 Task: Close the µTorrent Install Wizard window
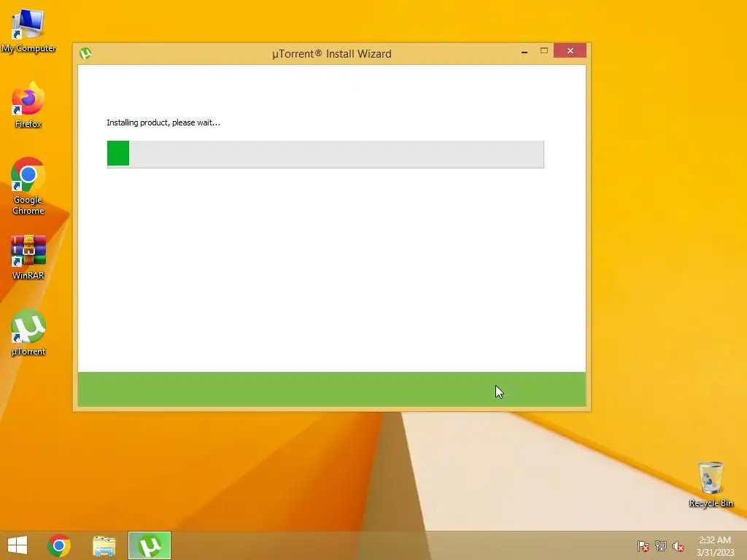[x=570, y=50]
